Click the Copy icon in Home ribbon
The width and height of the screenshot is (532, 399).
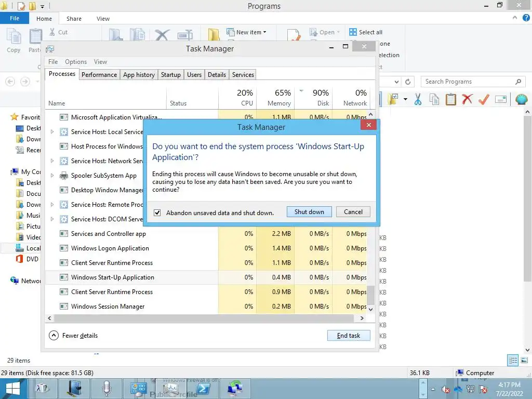14,41
